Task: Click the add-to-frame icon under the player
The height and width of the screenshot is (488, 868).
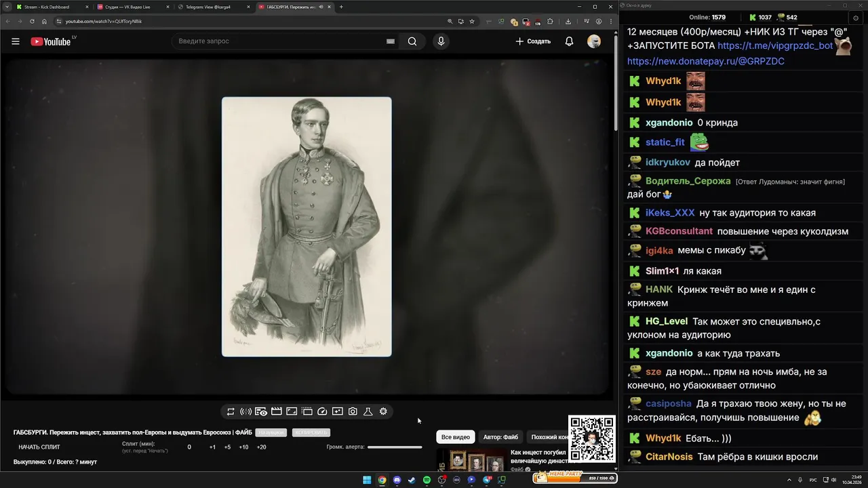Action: (x=338, y=411)
